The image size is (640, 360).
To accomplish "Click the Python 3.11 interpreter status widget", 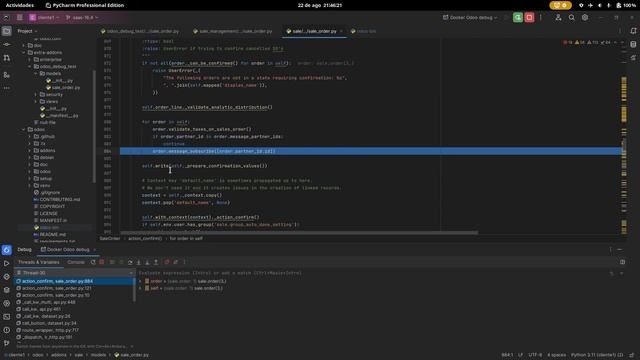I will click(x=597, y=355).
